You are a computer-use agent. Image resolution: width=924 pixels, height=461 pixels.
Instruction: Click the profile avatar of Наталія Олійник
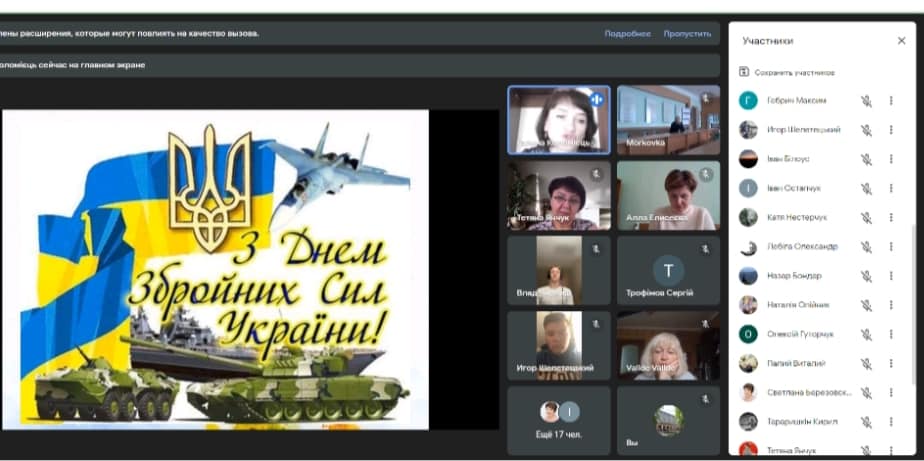pyautogui.click(x=748, y=305)
